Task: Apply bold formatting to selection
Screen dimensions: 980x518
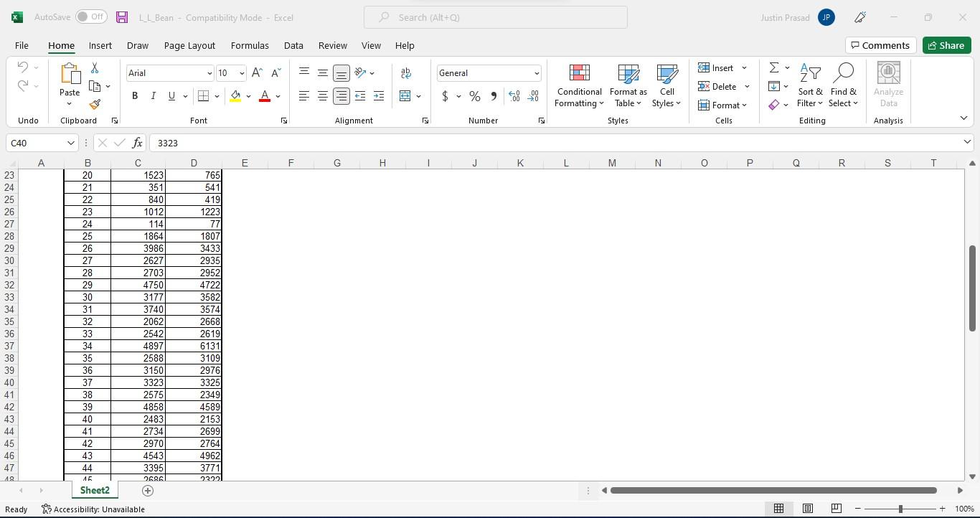Action: 135,95
